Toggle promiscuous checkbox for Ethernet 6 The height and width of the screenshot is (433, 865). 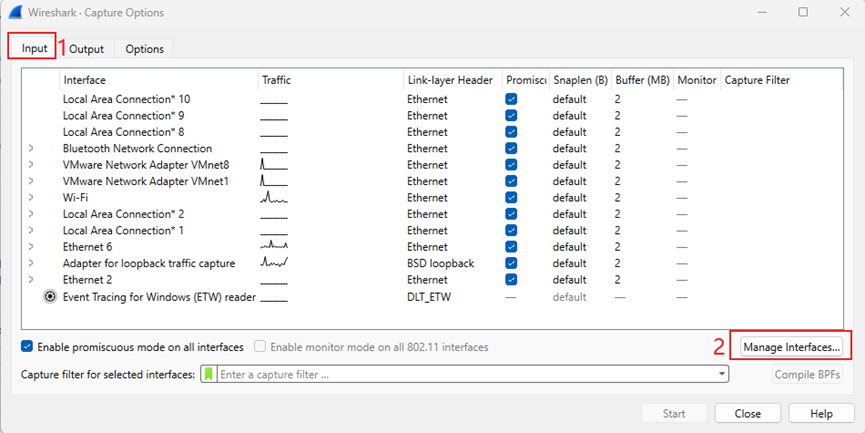[511, 247]
